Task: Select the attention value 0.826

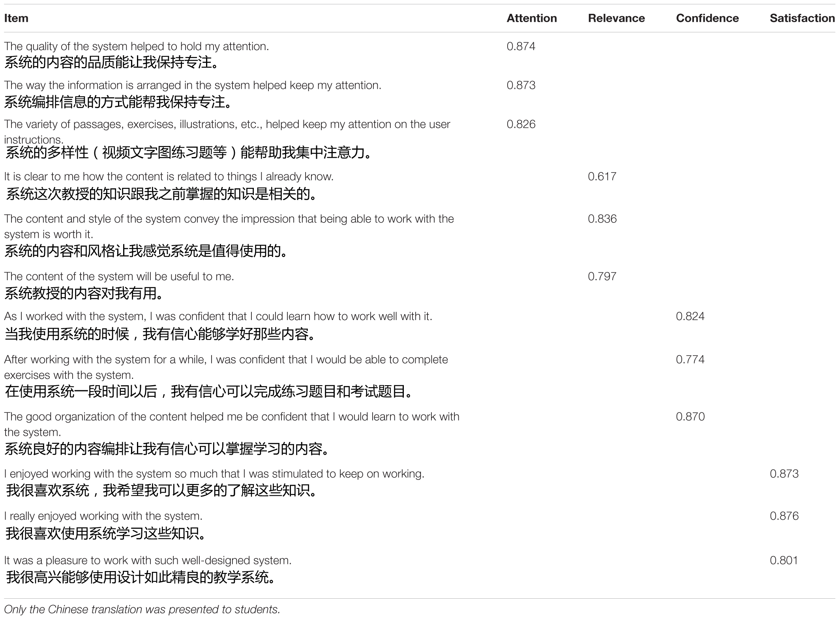Action: 521,124
